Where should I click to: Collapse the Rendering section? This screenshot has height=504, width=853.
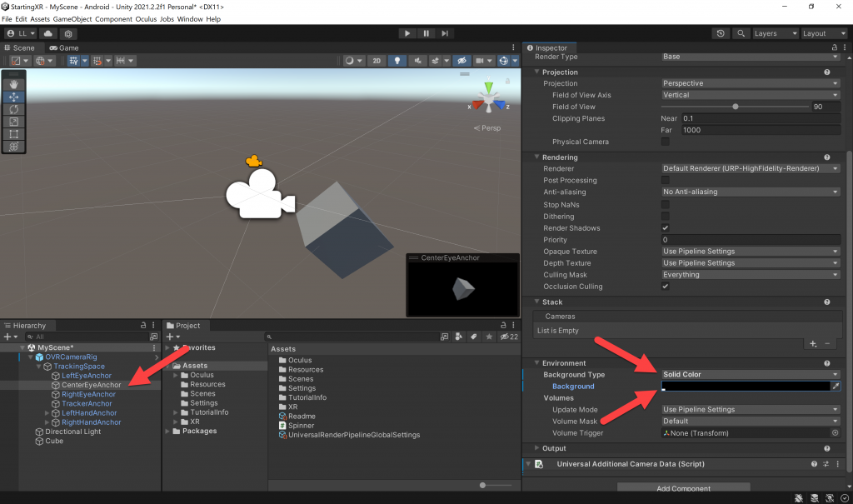tap(537, 157)
